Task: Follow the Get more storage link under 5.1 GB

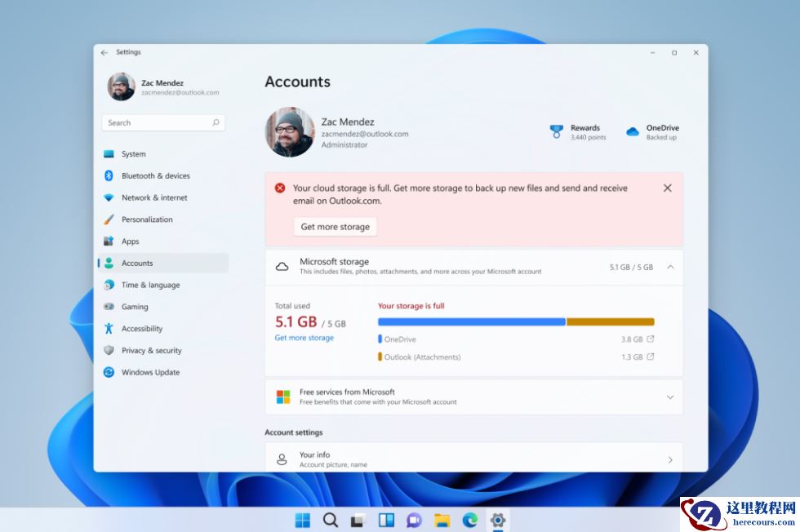Action: [304, 337]
